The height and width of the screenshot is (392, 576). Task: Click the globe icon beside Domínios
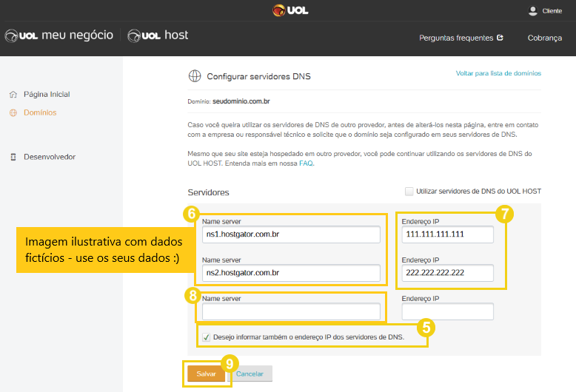13,112
